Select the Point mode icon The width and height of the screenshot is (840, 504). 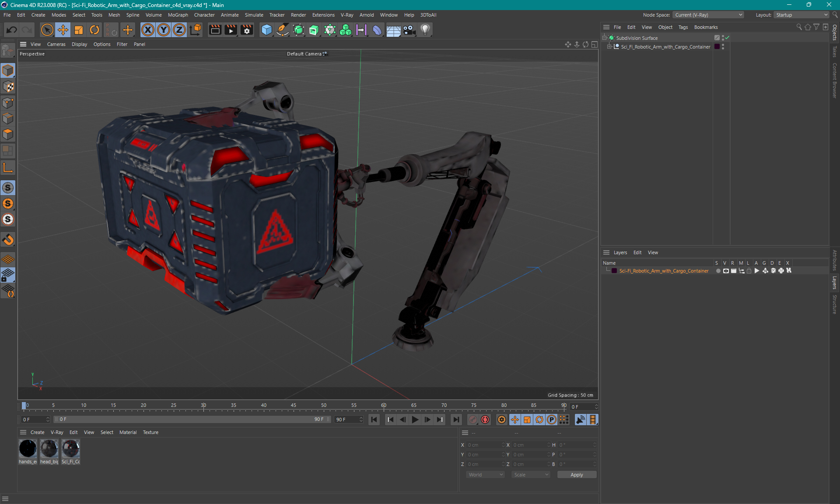(8, 103)
